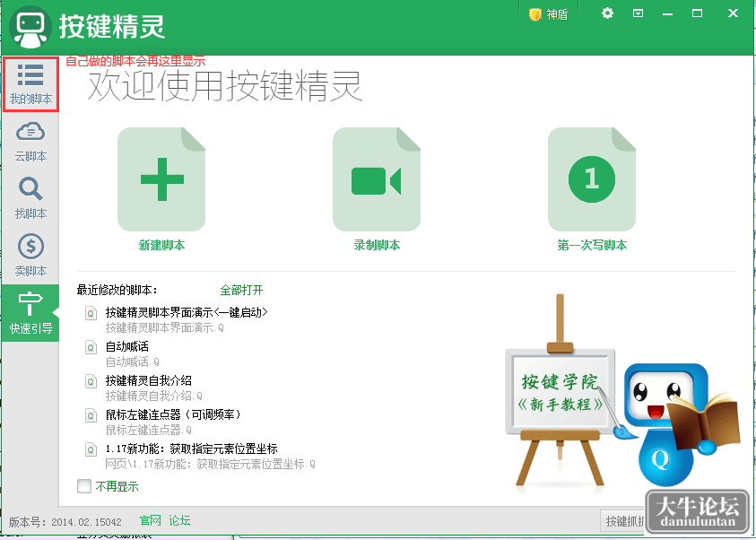Click the file name 按键精灵自我介绍.Q
The height and width of the screenshot is (540, 756).
coord(154,396)
